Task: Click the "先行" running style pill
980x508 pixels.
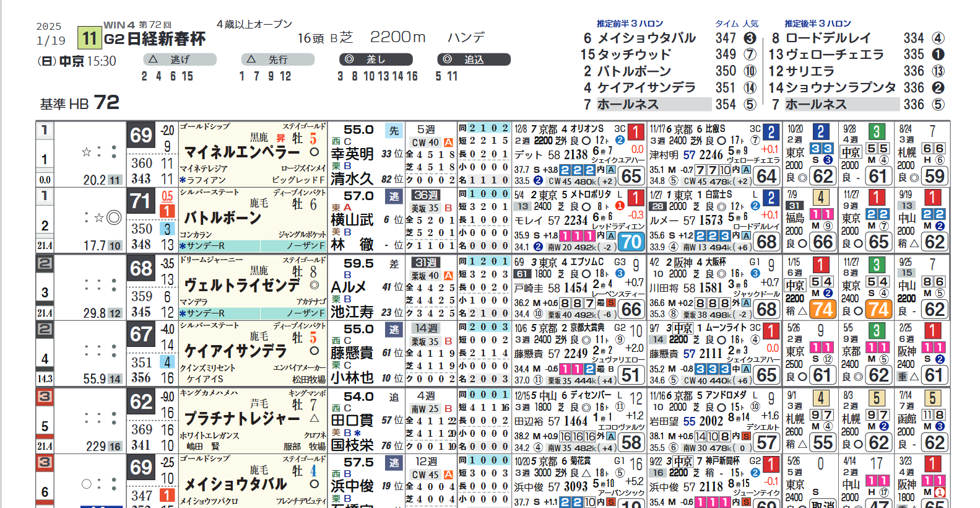Action: (278, 59)
